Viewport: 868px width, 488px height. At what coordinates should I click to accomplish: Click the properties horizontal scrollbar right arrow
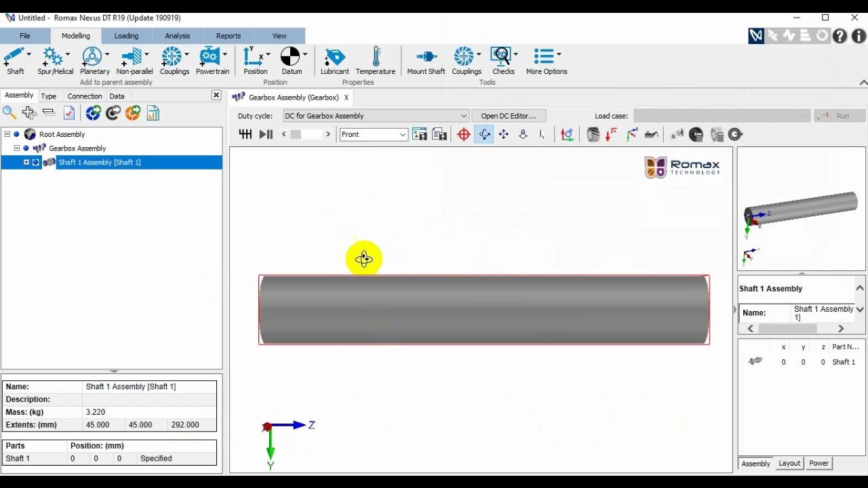click(841, 329)
